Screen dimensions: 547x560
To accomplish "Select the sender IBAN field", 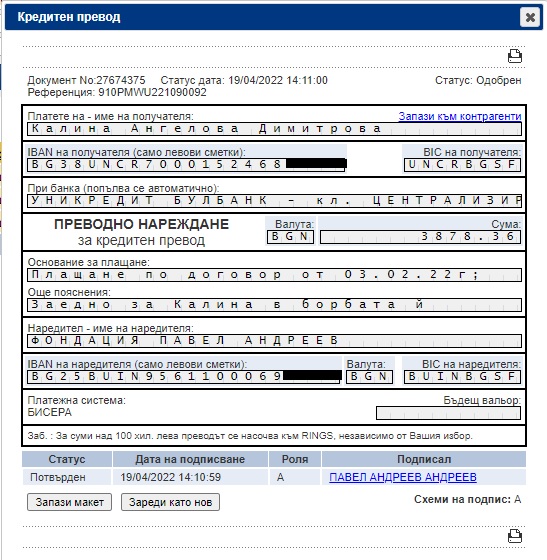I will pos(184,377).
